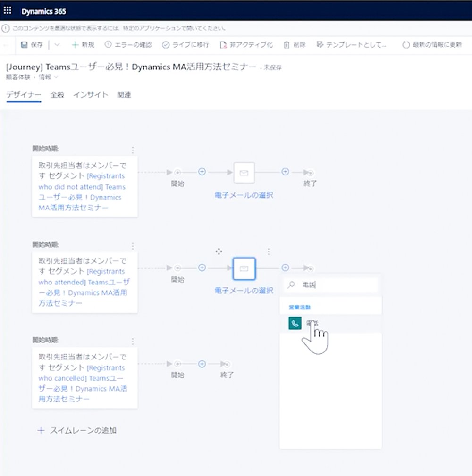Open options menu of 'who attended' segment tile

pos(133,246)
